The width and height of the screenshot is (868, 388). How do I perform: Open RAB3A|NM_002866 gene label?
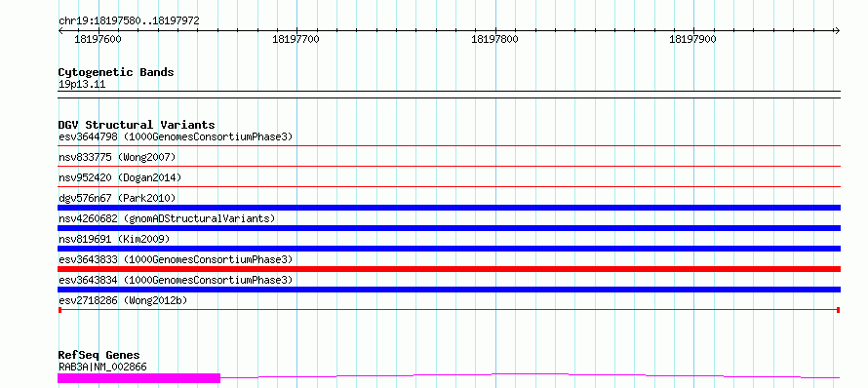[102, 367]
